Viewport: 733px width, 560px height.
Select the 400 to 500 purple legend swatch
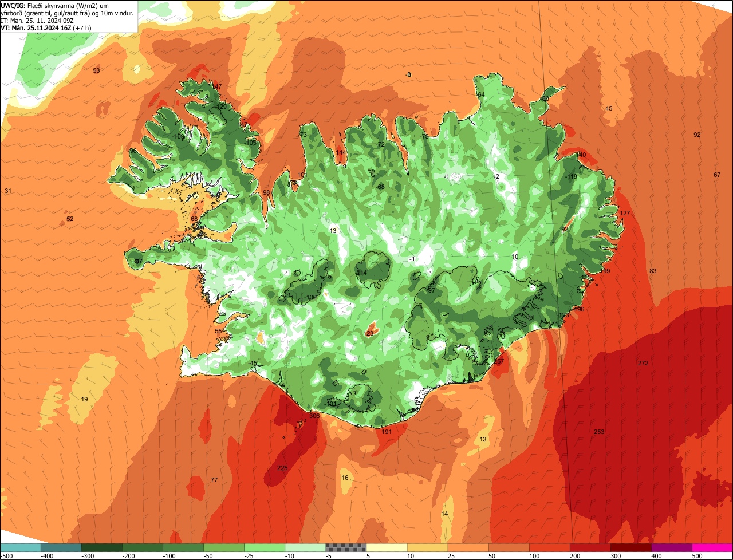[672, 547]
